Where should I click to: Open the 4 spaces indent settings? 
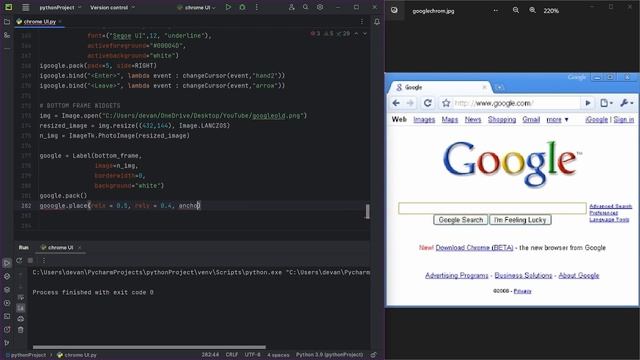coord(278,355)
